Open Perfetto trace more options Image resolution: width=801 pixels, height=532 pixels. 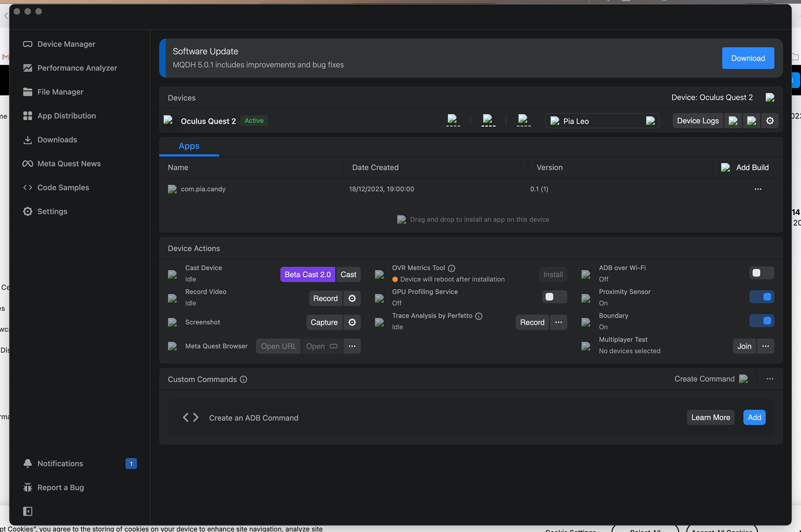point(559,322)
